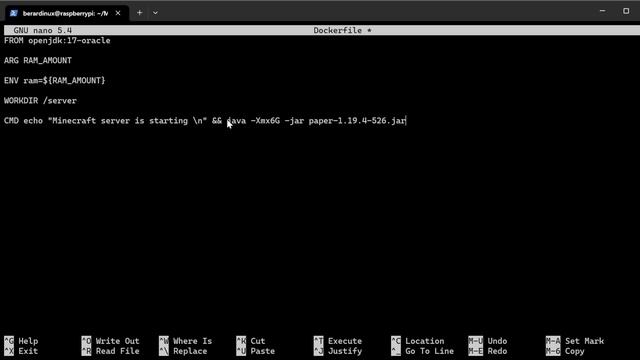Click the M-E Redo shortcut
Viewport: 640px width, 360px height.
point(488,351)
